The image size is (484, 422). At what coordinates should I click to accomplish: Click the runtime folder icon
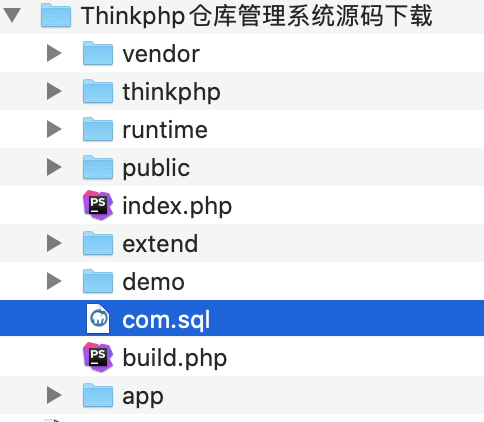tap(98, 129)
